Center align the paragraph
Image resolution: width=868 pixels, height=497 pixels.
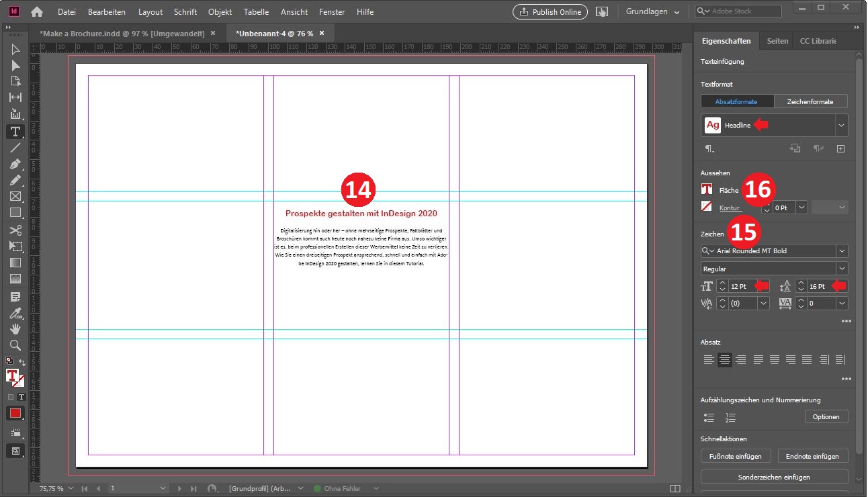tap(724, 360)
